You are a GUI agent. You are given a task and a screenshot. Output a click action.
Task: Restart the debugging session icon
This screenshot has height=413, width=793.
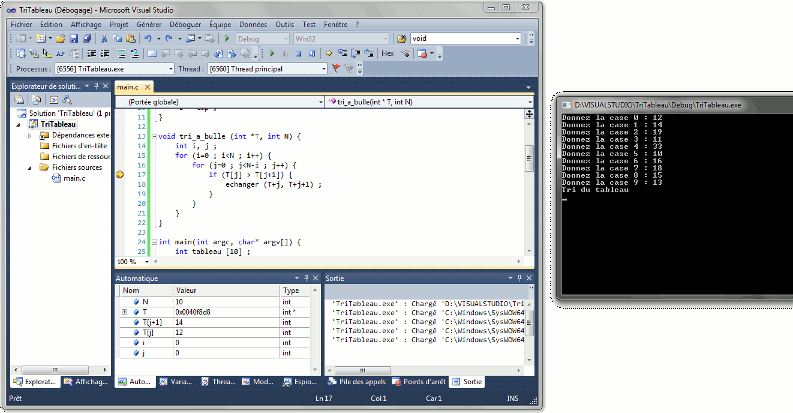click(x=312, y=54)
